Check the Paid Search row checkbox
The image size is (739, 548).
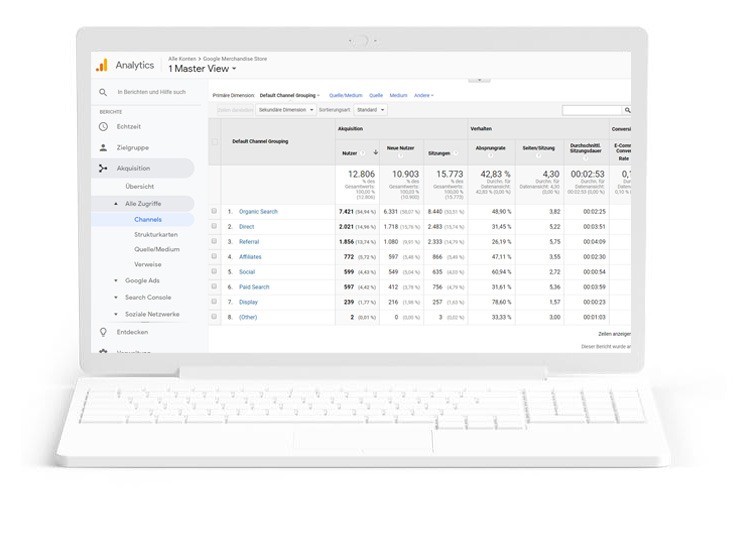click(214, 286)
